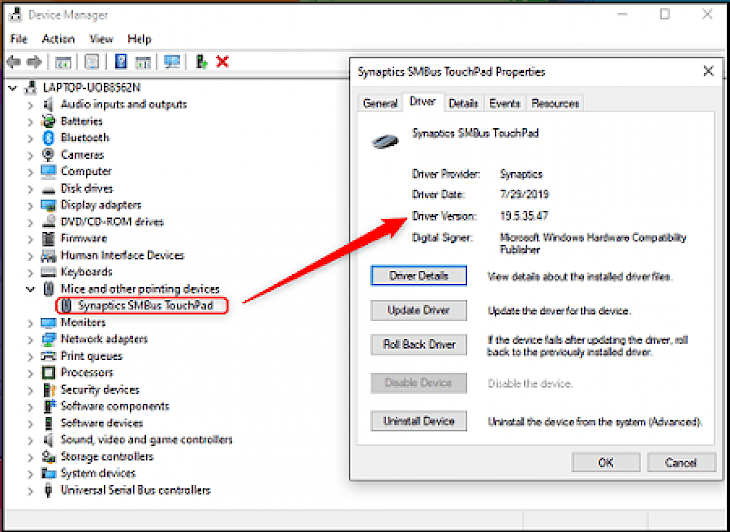
Task: Collapse Mice and other pointing devices
Action: click(30, 289)
